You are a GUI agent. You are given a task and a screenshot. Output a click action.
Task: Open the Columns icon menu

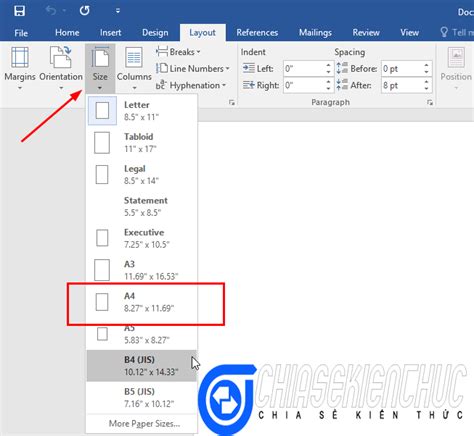click(134, 57)
